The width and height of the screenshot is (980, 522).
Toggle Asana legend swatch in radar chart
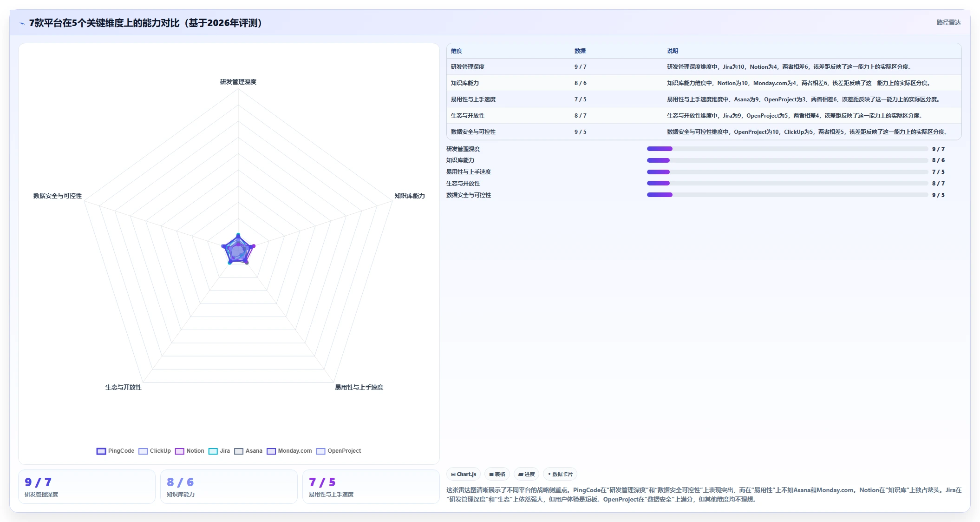239,451
